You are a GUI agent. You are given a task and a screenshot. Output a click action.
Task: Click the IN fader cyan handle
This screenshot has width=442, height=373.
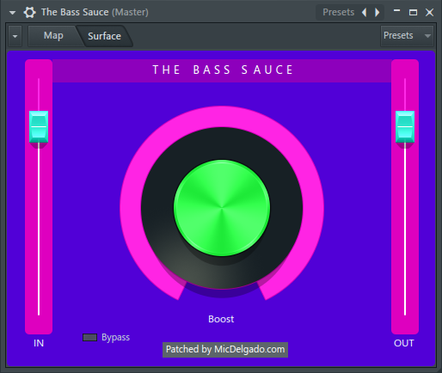(39, 127)
